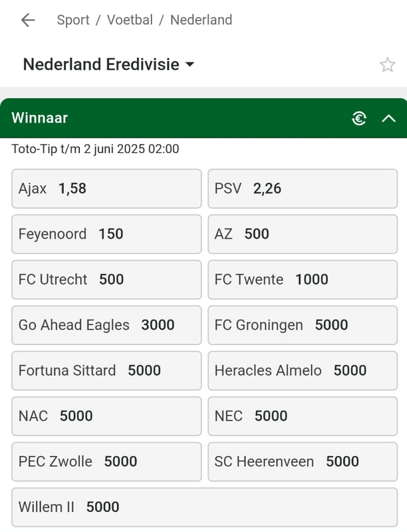Click the Winnaar section header
Viewport: 407px width, 532px height.
[x=133, y=118]
